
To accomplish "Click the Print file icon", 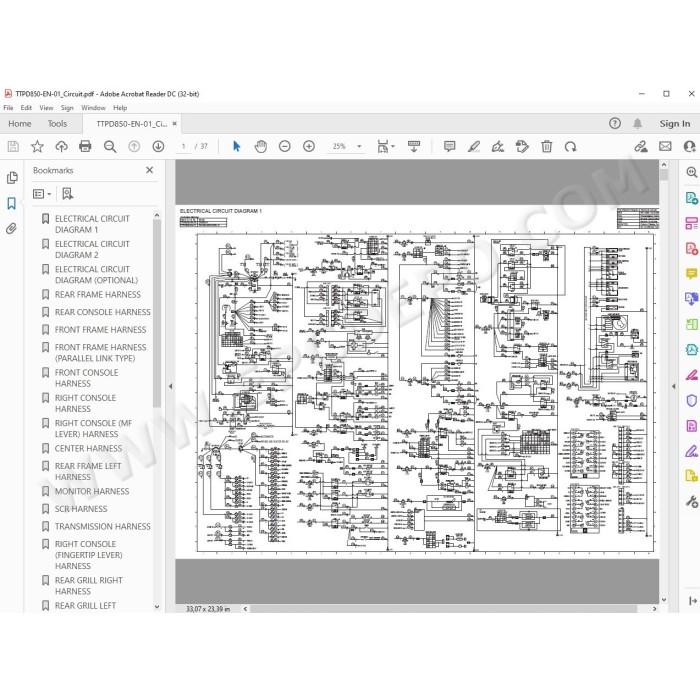I will [85, 146].
